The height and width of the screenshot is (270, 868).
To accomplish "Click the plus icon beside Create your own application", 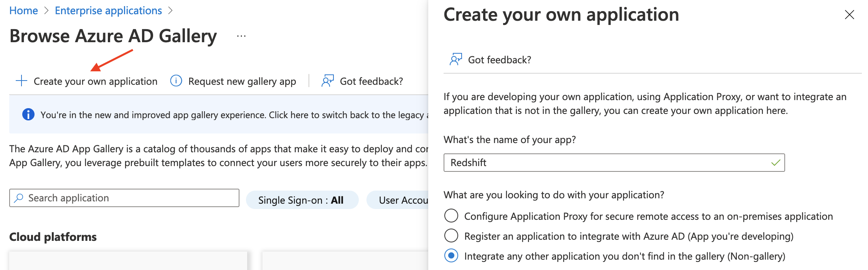I will click(21, 81).
